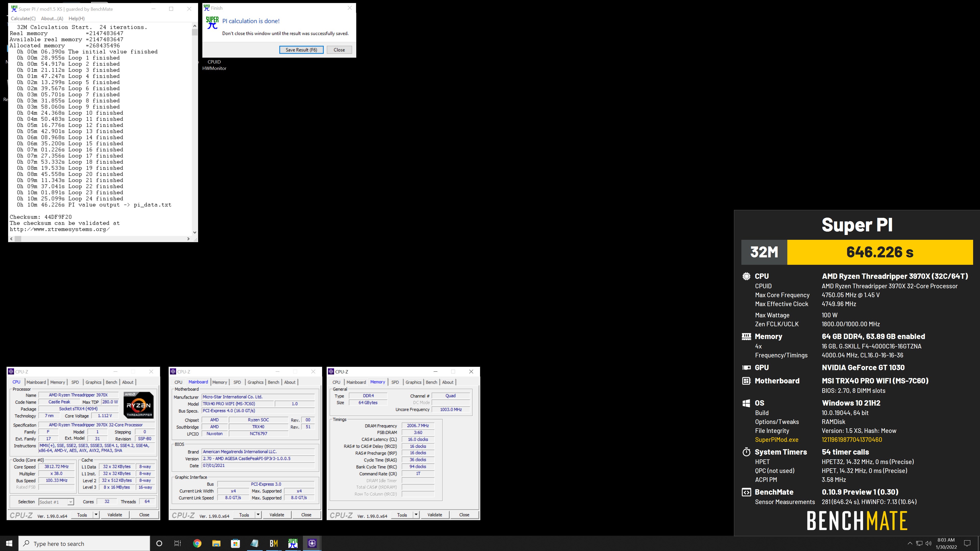Click the BenchMate code-bracket icon in panel

pyautogui.click(x=746, y=492)
